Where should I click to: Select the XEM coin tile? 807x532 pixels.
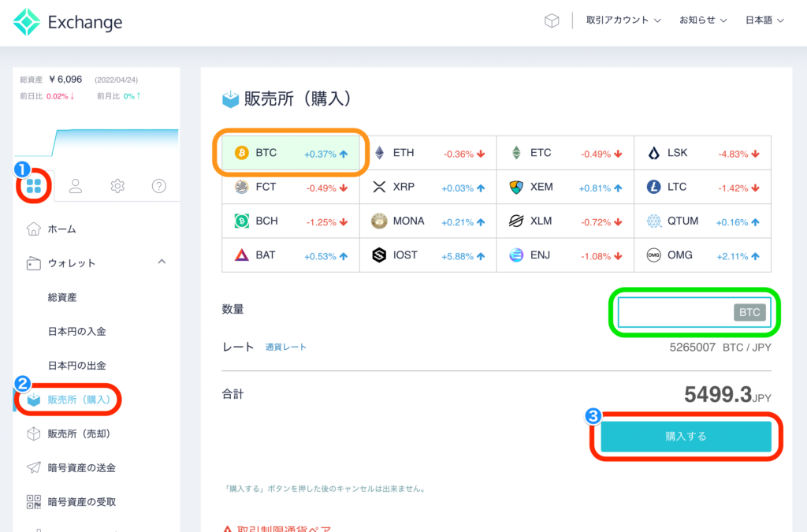click(565, 187)
